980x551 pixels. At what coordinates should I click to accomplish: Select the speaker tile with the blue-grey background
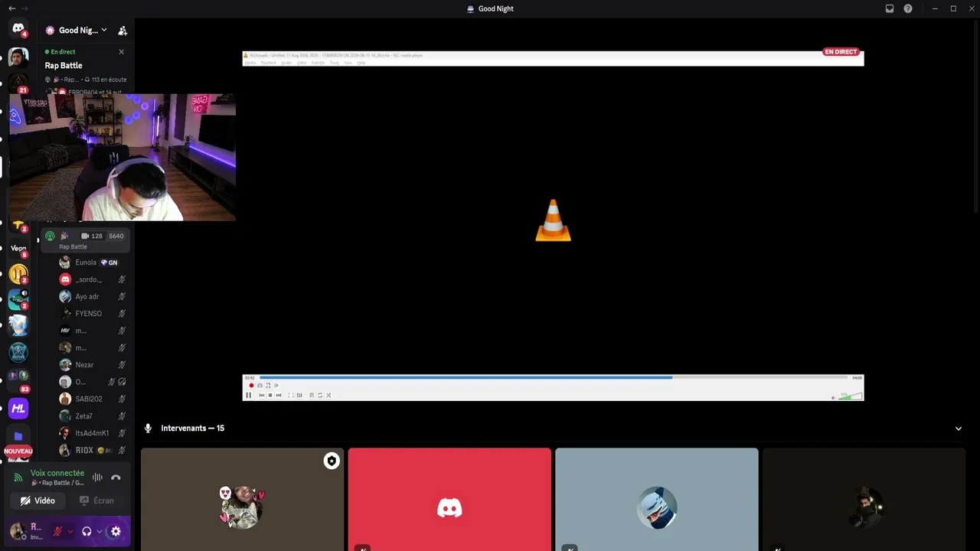(x=657, y=500)
